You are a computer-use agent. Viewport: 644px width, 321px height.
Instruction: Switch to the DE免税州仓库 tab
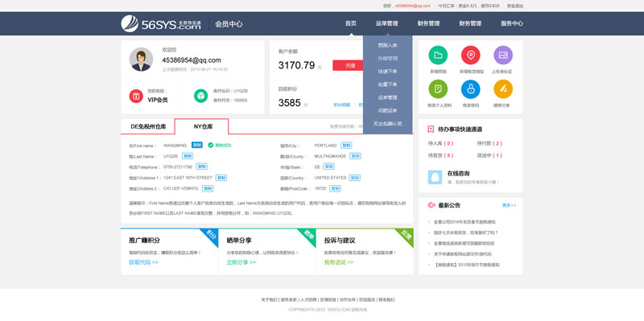148,126
